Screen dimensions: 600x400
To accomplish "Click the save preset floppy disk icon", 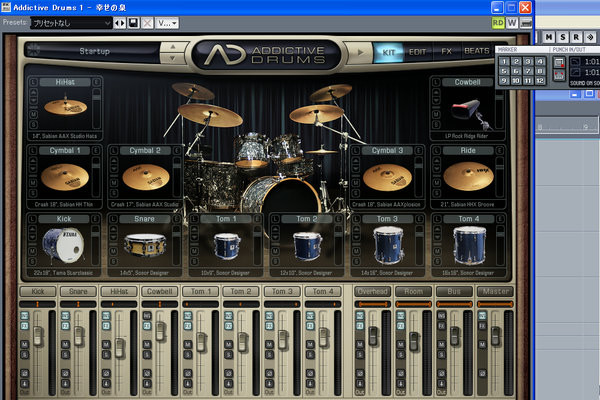I will [133, 23].
